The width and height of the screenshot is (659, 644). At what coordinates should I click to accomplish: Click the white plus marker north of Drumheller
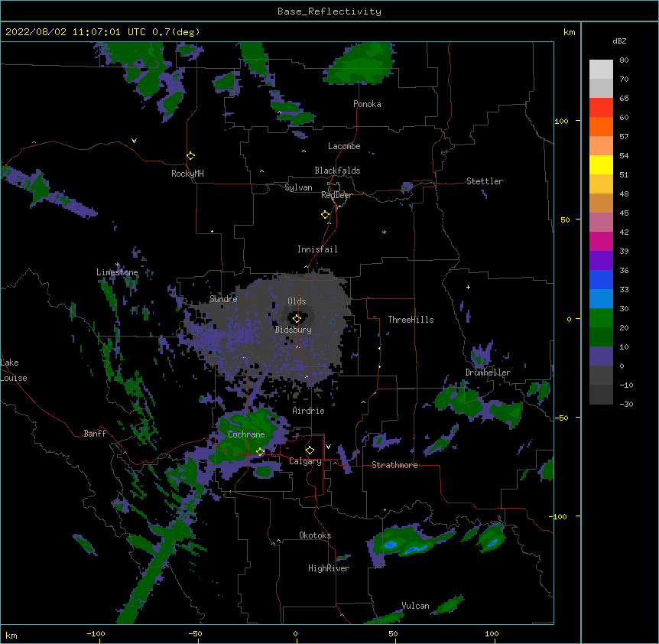pos(468,287)
